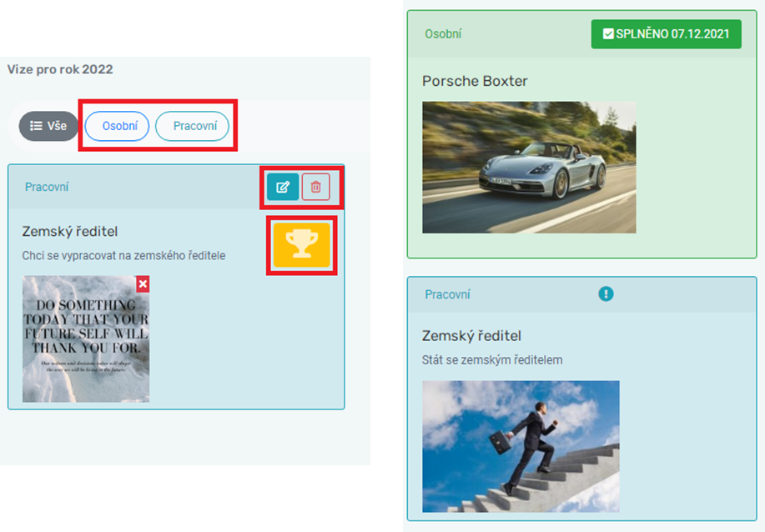The width and height of the screenshot is (765, 532).
Task: Click the SPLNĚNO 07.12.2021 badge
Action: coord(666,34)
